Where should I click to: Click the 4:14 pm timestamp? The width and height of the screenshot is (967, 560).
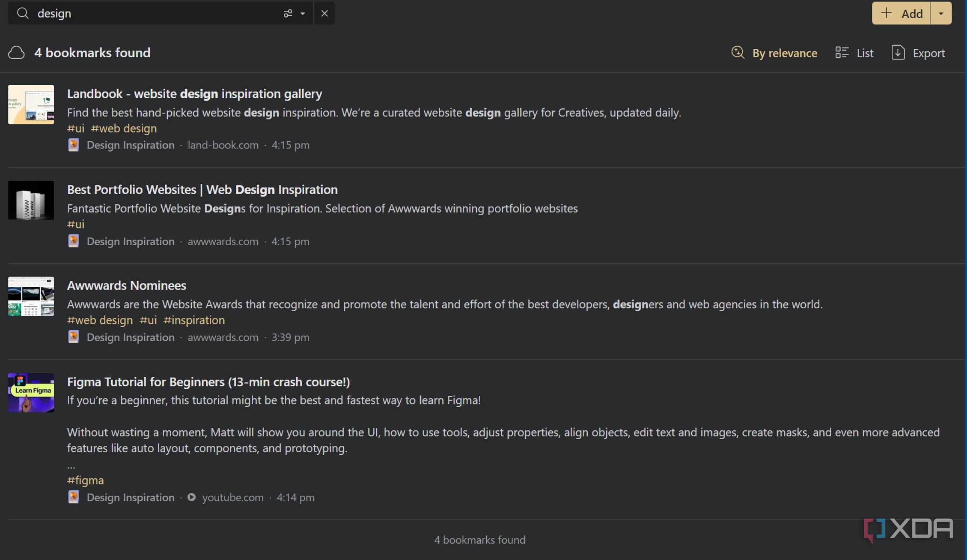tap(295, 497)
